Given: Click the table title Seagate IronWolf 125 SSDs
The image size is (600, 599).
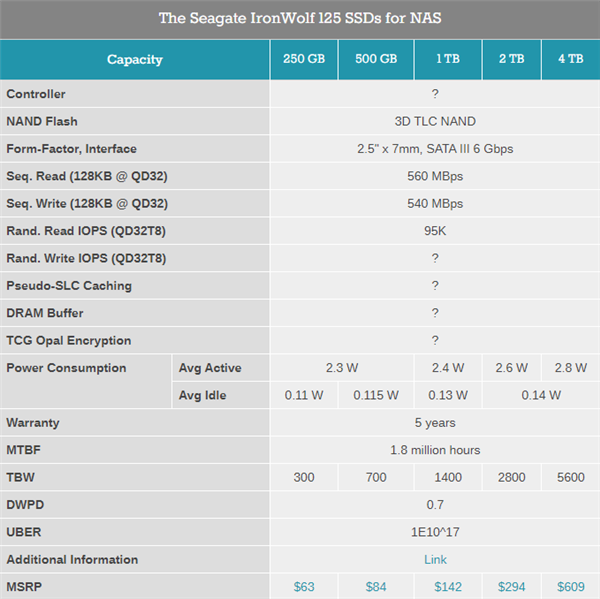Looking at the screenshot, I should click(x=300, y=18).
